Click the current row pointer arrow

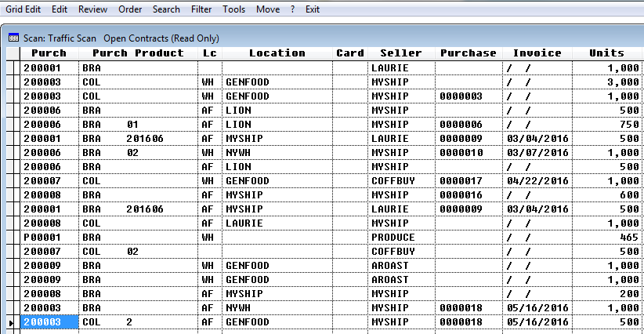point(11,322)
